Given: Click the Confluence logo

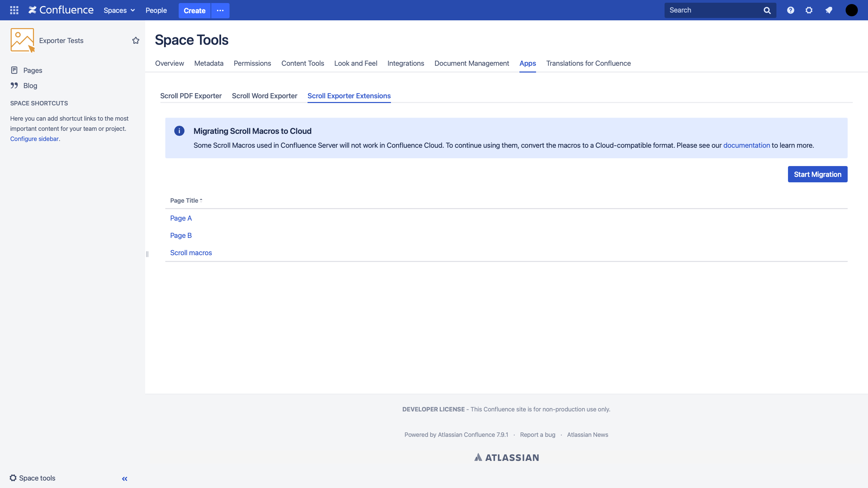Looking at the screenshot, I should point(61,10).
